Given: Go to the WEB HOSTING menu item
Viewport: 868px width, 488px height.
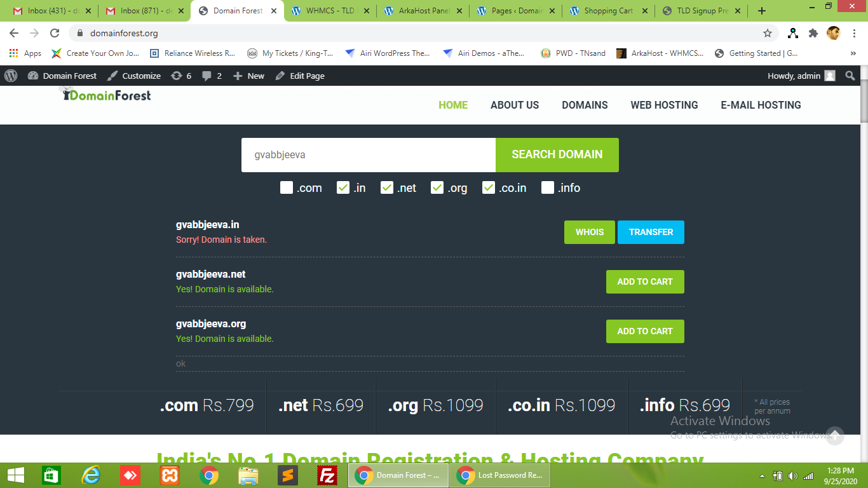Looking at the screenshot, I should pos(664,105).
